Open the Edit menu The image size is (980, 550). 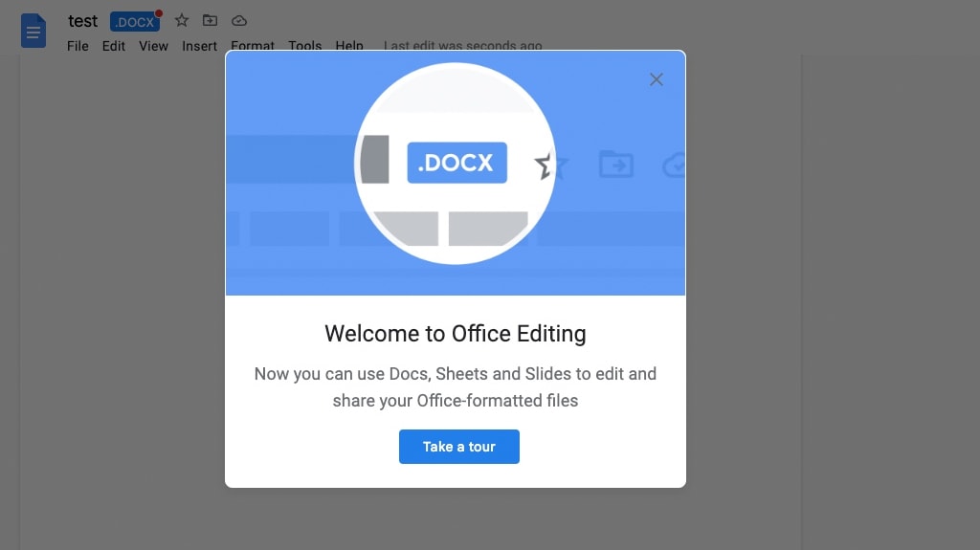(x=114, y=46)
